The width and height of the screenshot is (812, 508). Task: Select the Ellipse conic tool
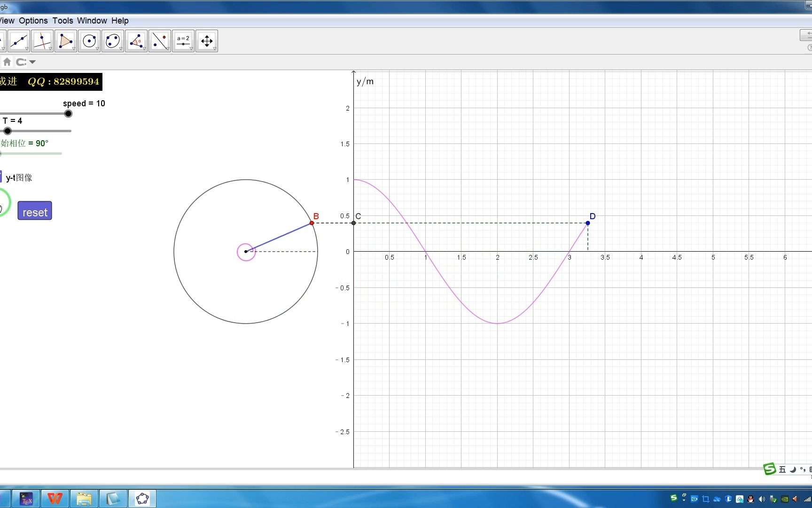click(113, 41)
